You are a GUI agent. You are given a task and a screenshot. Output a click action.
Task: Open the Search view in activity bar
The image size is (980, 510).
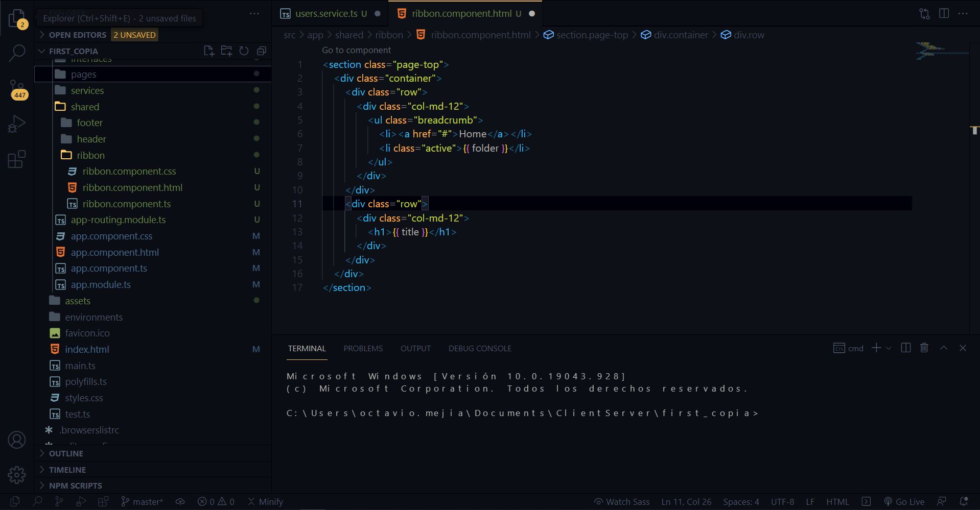coord(17,53)
